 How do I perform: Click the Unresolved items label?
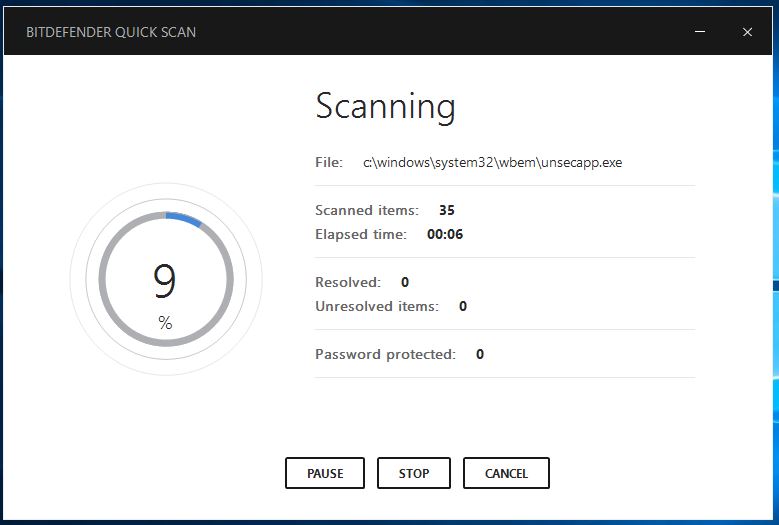(x=376, y=306)
